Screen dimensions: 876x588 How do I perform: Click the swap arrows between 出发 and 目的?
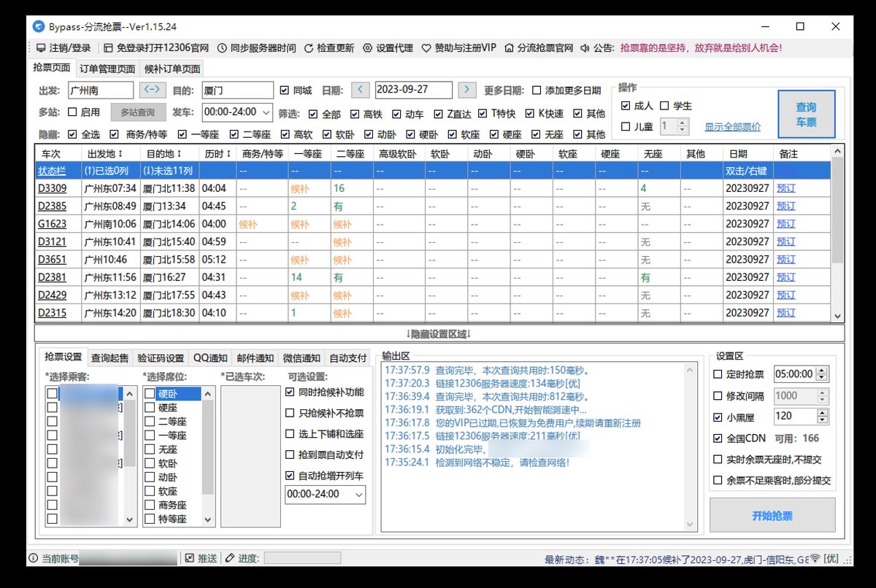click(x=153, y=90)
